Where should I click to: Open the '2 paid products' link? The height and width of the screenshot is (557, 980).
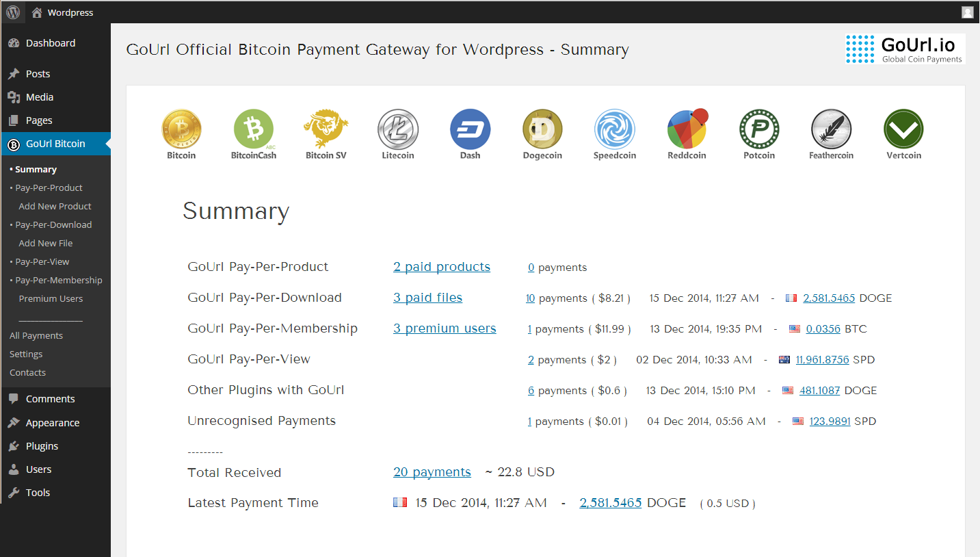coord(442,267)
